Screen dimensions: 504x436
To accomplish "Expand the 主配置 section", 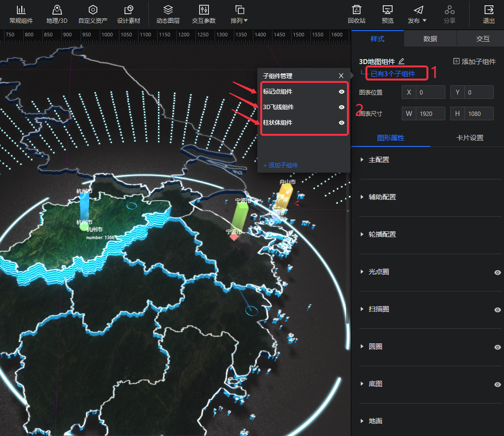I will point(378,160).
